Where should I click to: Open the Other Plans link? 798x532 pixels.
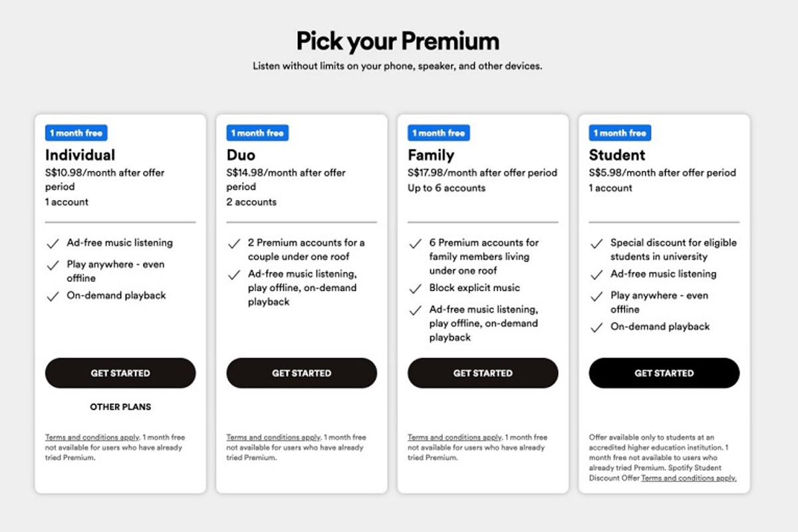pyautogui.click(x=120, y=407)
